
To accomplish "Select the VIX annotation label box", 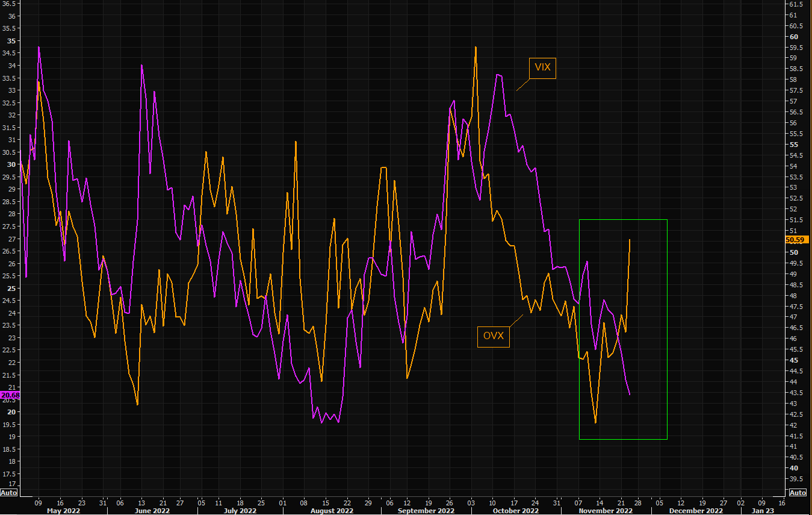I will pos(542,68).
